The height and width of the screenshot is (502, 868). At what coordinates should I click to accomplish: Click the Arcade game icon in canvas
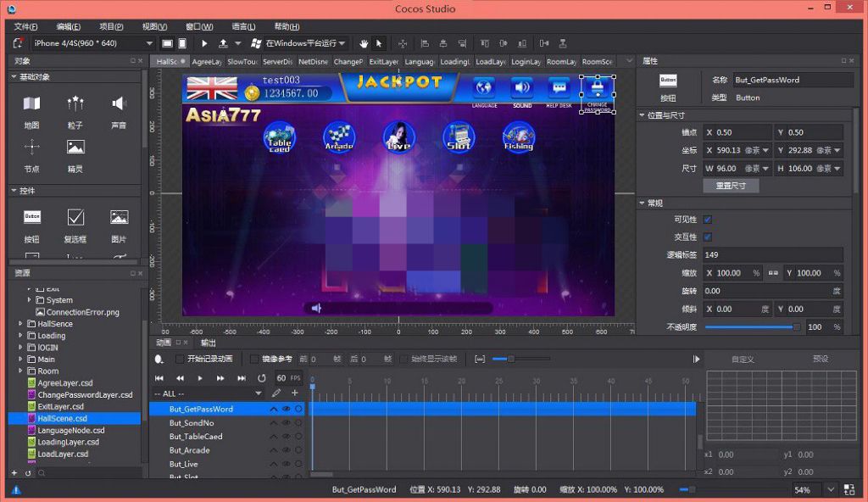pyautogui.click(x=339, y=137)
